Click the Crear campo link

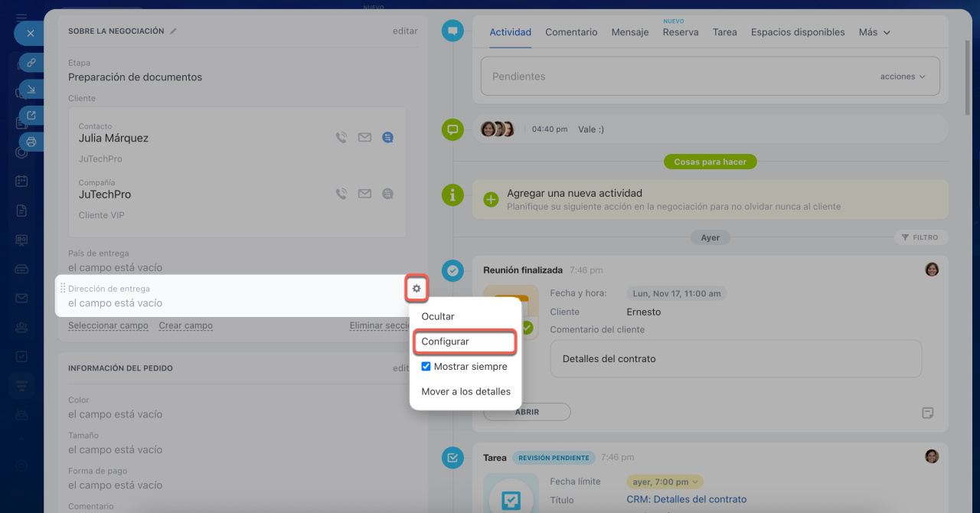tap(185, 325)
